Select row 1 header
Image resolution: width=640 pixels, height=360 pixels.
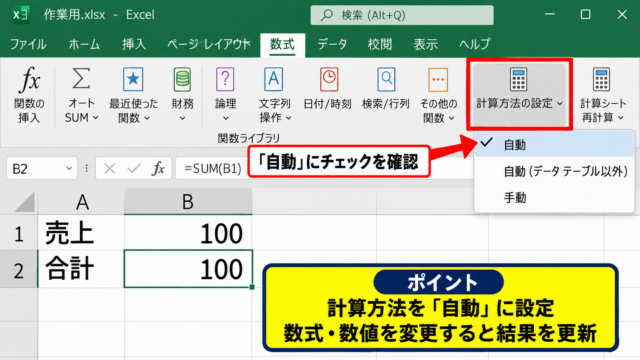(x=19, y=233)
